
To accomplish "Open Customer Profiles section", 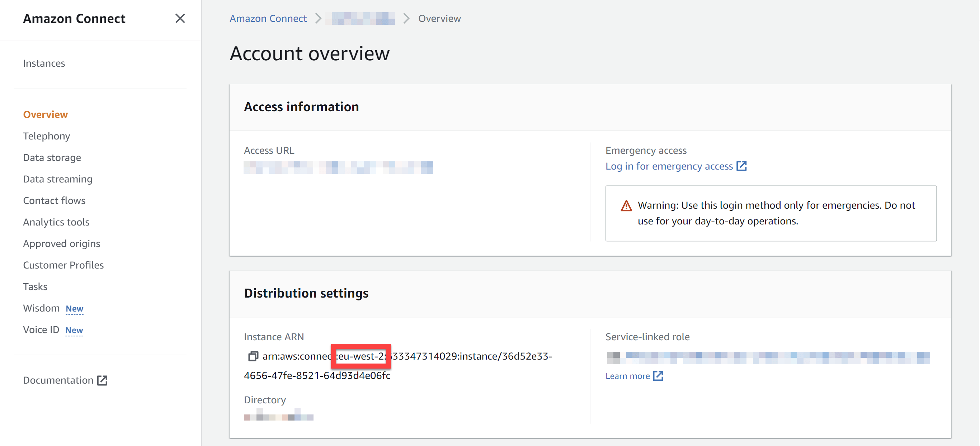I will click(x=63, y=265).
